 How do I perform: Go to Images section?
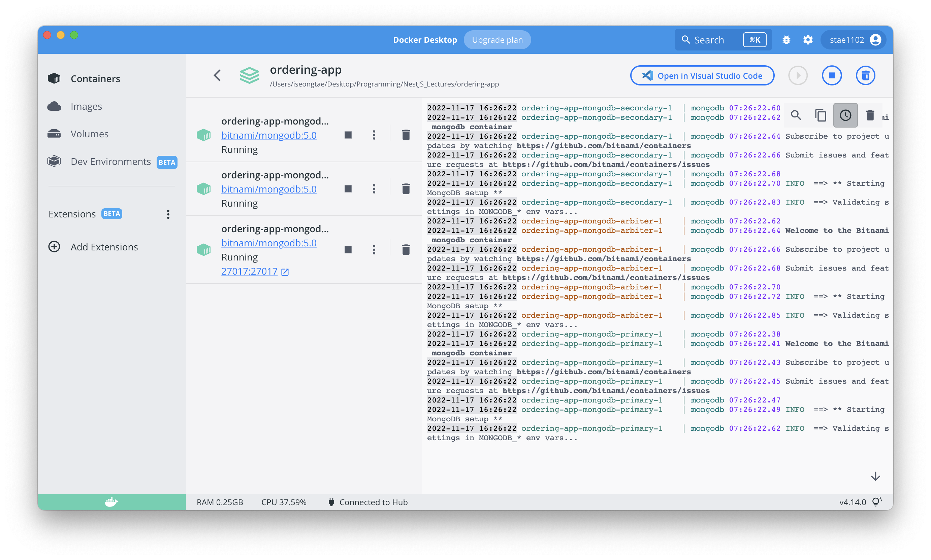[x=86, y=106]
